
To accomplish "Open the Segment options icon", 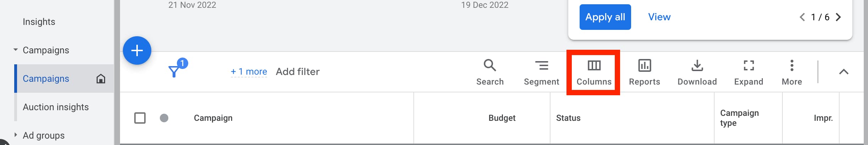I will click(542, 65).
